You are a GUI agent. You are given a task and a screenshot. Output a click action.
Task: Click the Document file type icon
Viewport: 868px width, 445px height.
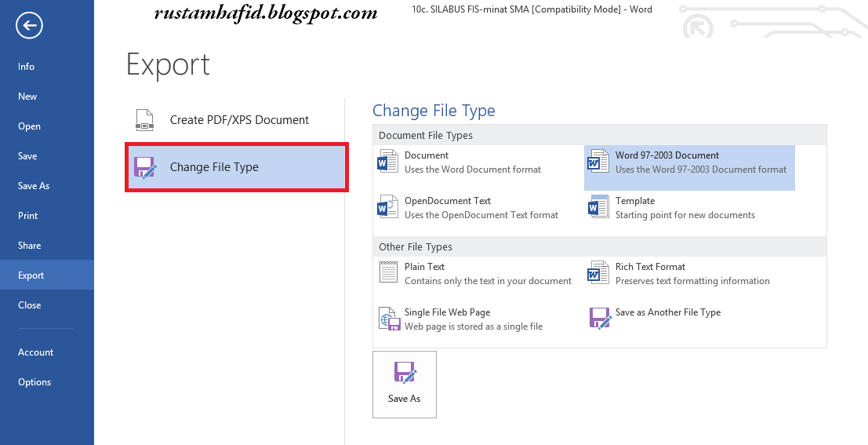(x=388, y=161)
